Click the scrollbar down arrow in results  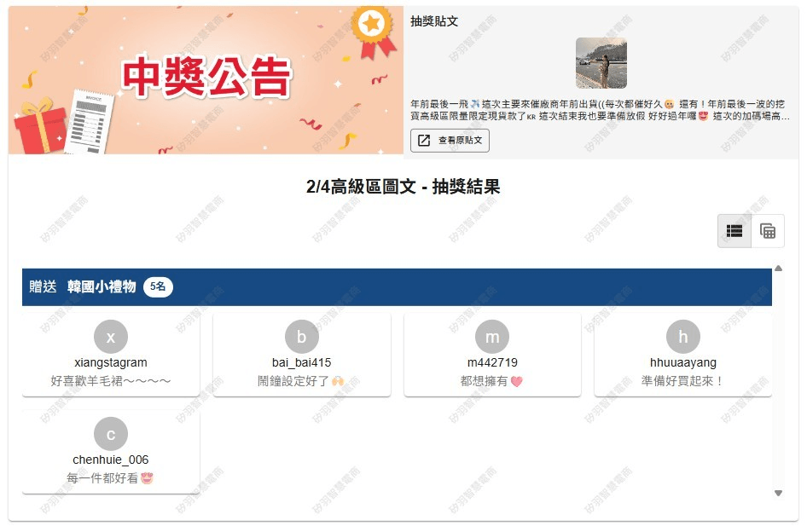point(778,493)
